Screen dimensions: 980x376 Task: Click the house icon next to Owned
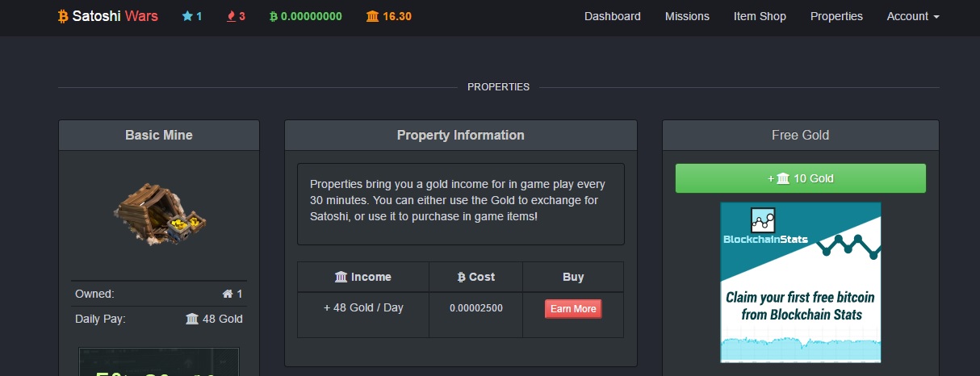point(228,294)
